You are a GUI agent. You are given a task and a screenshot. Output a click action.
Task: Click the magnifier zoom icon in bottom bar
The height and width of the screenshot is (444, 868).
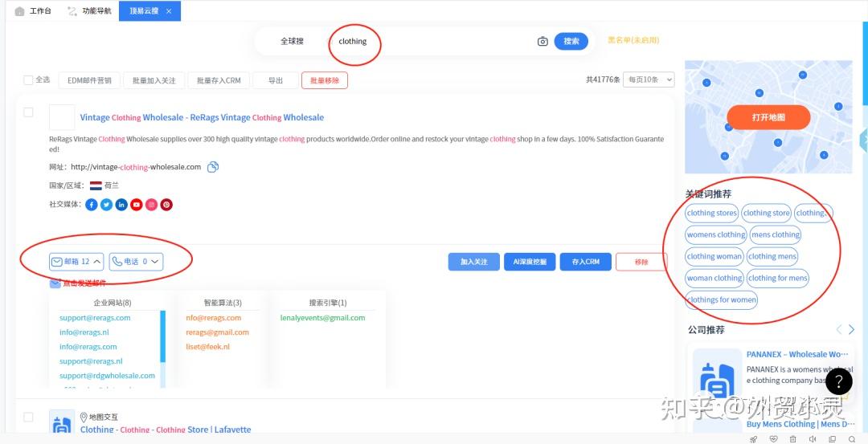click(852, 439)
